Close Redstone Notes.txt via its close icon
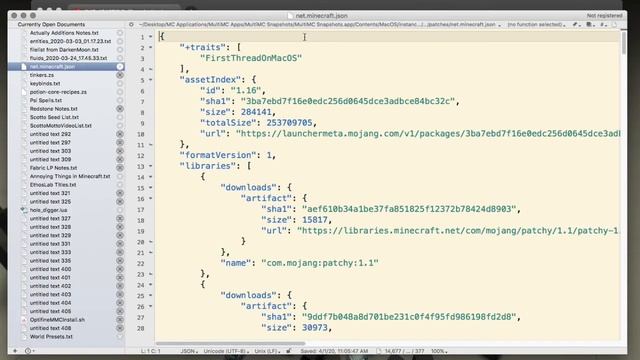The image size is (640, 360). point(120,109)
